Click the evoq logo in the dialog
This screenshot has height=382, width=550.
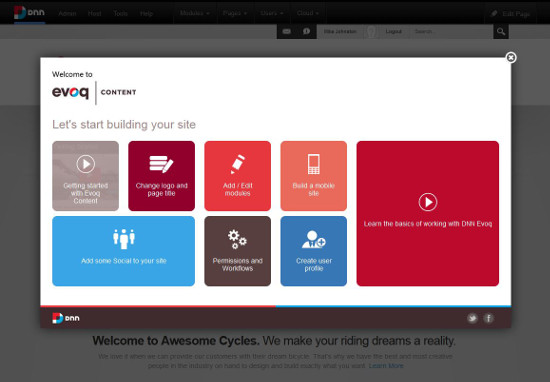point(71,92)
